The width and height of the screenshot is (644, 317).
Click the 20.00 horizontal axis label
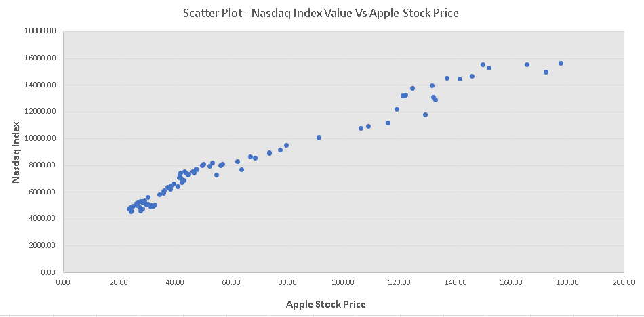(119, 282)
